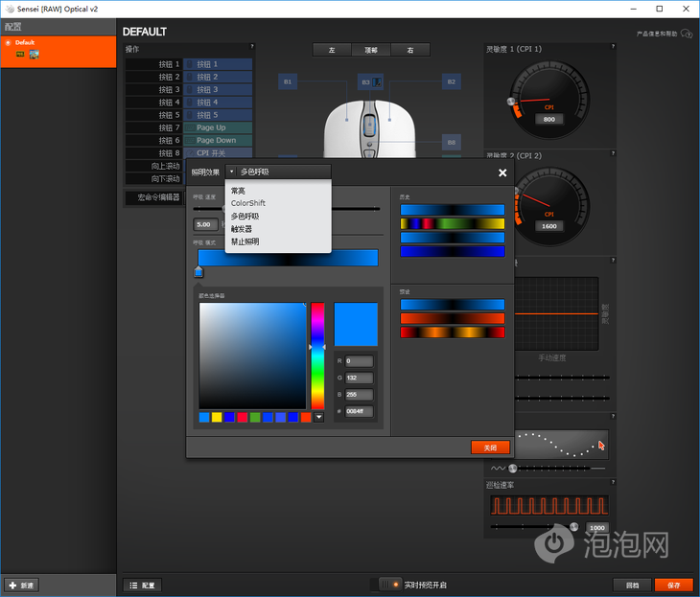Viewport: 700px width, 597px height.
Task: Click the CPI 2 value box showing 1600
Action: tap(549, 226)
